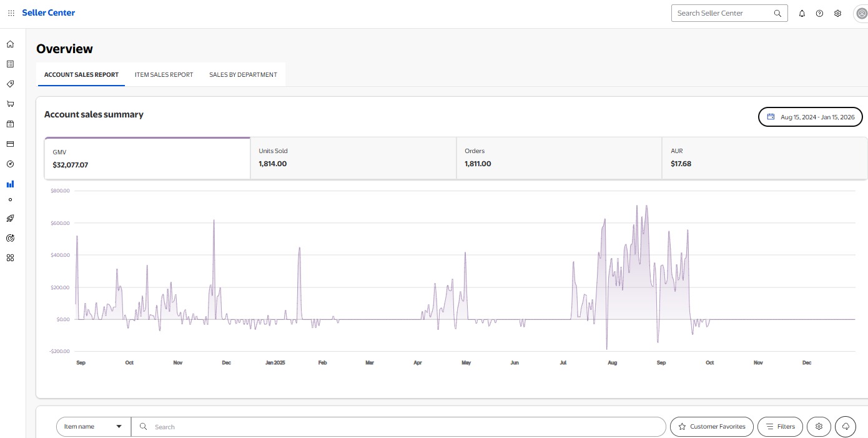
Task: Click the Seller Center logo link
Action: click(x=49, y=12)
